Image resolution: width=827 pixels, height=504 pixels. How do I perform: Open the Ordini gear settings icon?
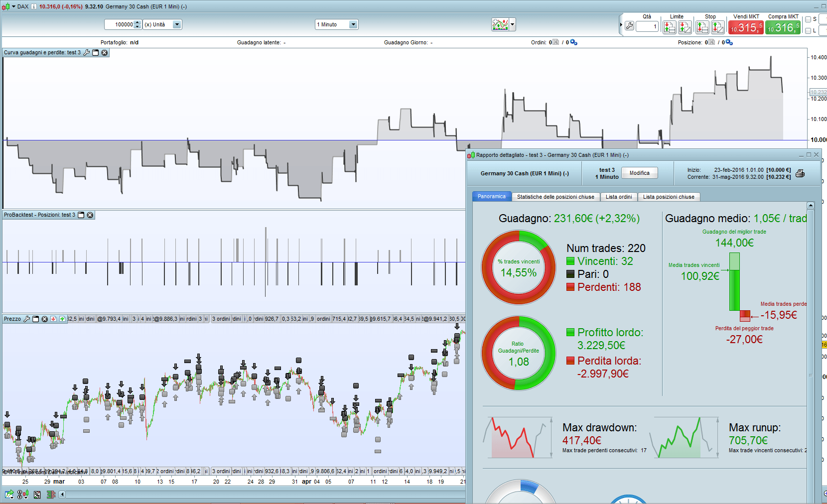pyautogui.click(x=573, y=42)
